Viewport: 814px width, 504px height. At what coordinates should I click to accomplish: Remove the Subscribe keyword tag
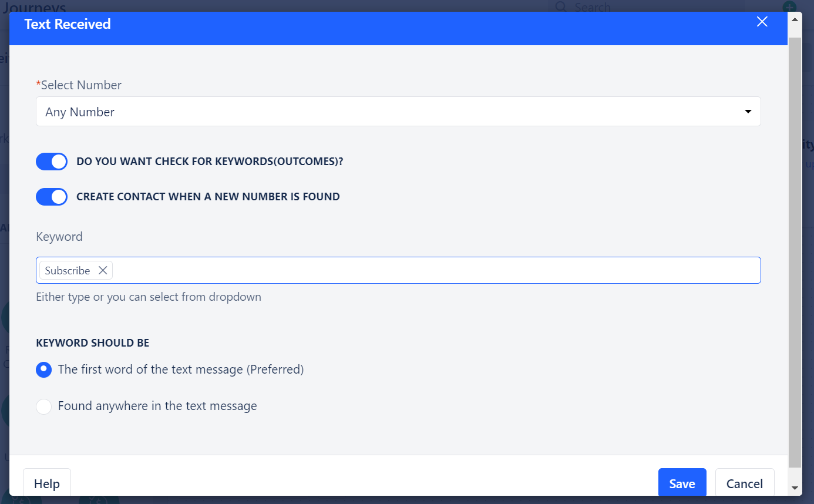pyautogui.click(x=103, y=270)
